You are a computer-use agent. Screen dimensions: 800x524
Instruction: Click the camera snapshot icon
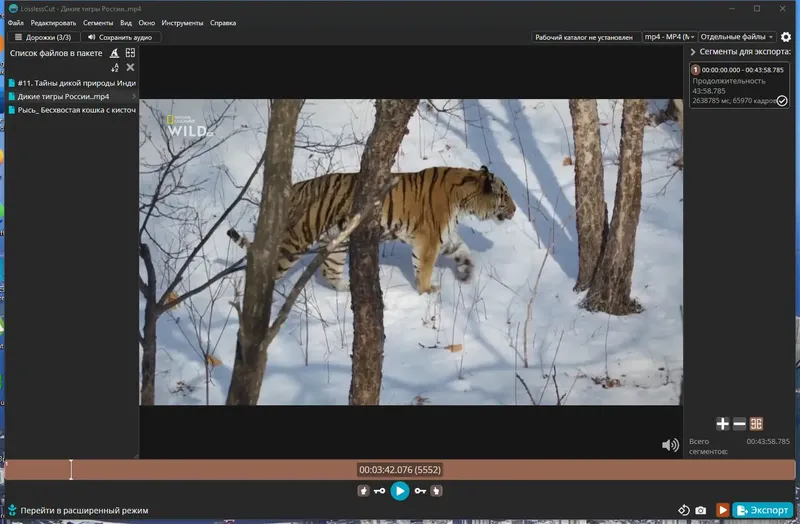[701, 510]
